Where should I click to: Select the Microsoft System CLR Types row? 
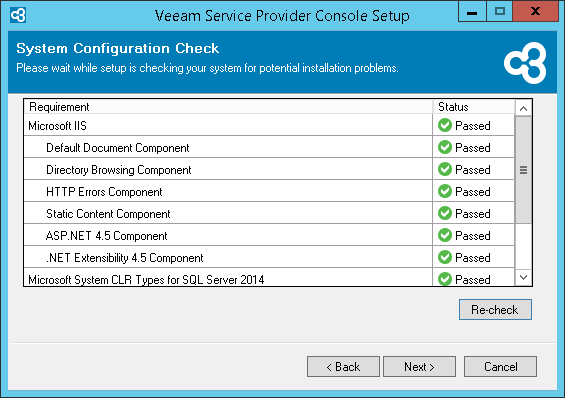[x=269, y=278]
